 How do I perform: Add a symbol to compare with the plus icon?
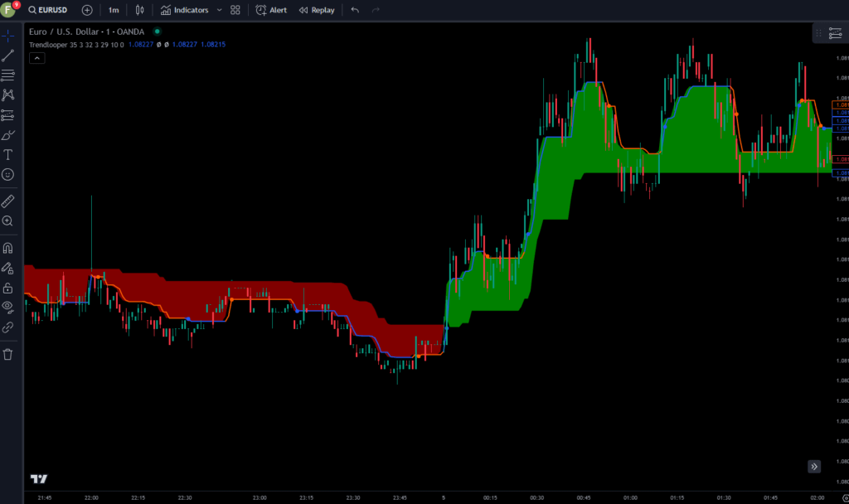click(87, 10)
